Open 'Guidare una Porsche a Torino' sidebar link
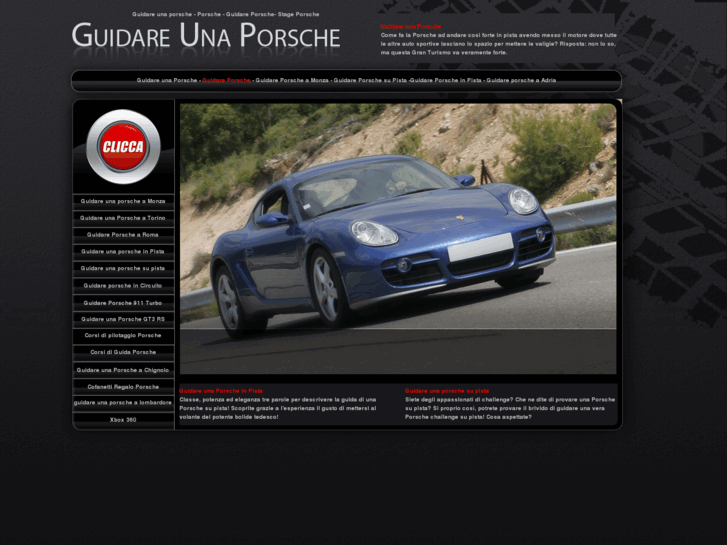This screenshot has height=545, width=727. tap(123, 218)
